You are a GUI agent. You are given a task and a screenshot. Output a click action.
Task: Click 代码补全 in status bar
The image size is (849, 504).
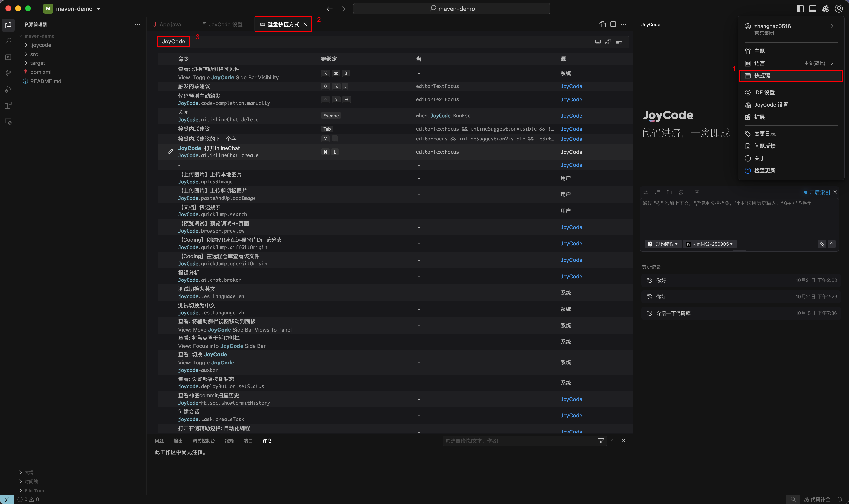[817, 499]
